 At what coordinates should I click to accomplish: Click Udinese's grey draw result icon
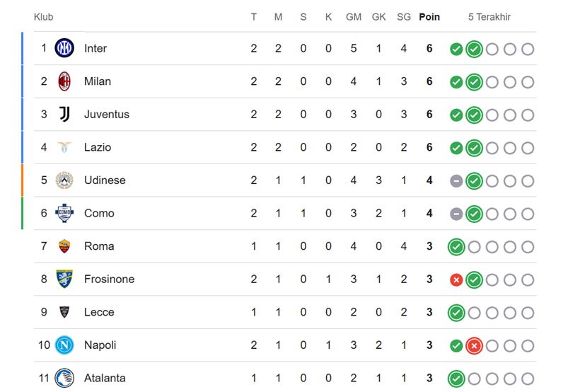pyautogui.click(x=456, y=180)
